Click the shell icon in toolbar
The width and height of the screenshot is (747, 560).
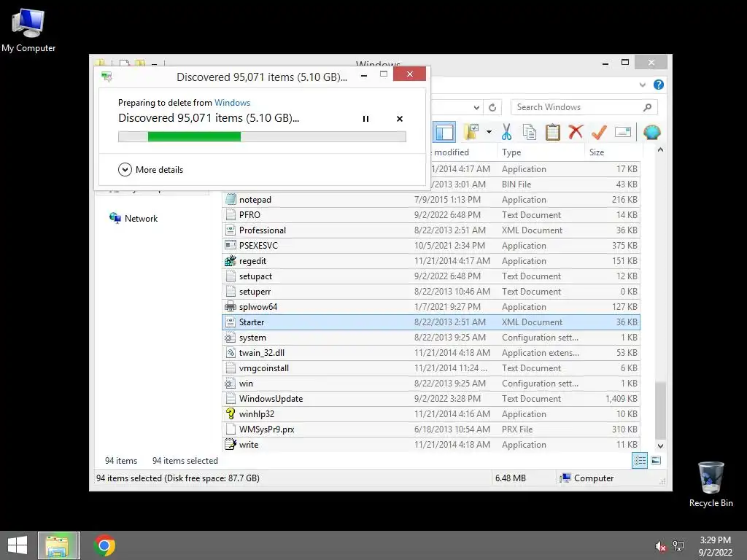click(651, 132)
